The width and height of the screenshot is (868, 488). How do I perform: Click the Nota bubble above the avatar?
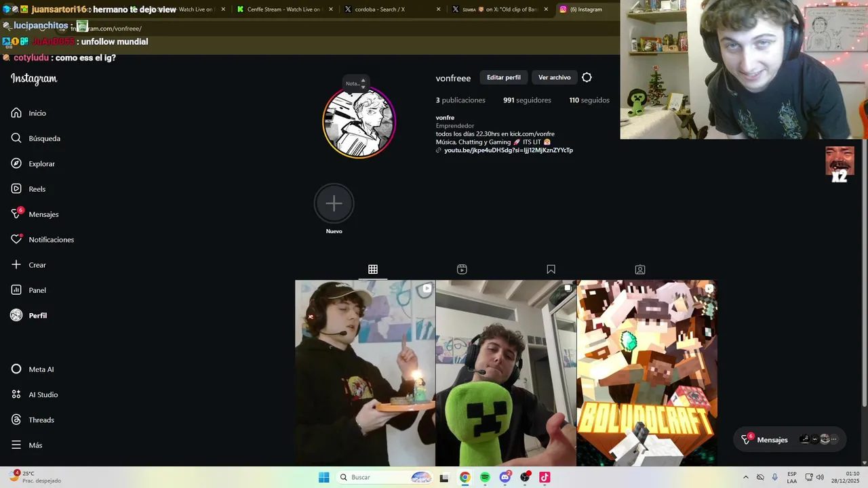355,83
